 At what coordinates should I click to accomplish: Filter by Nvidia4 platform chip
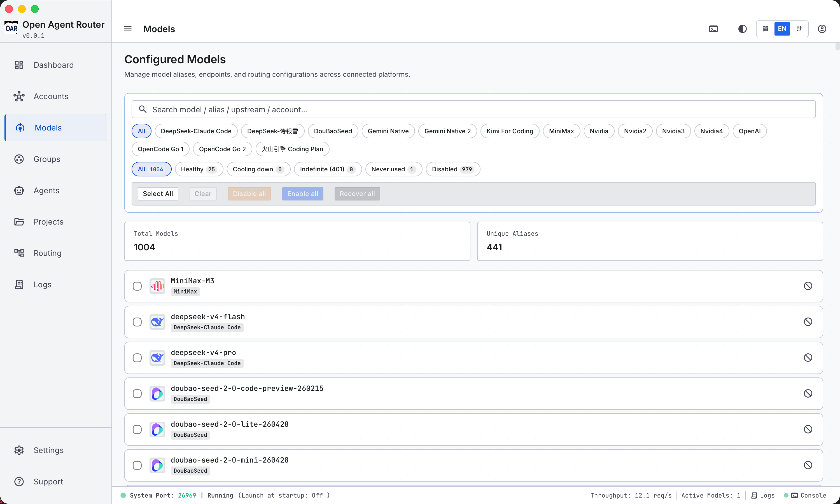pos(711,131)
